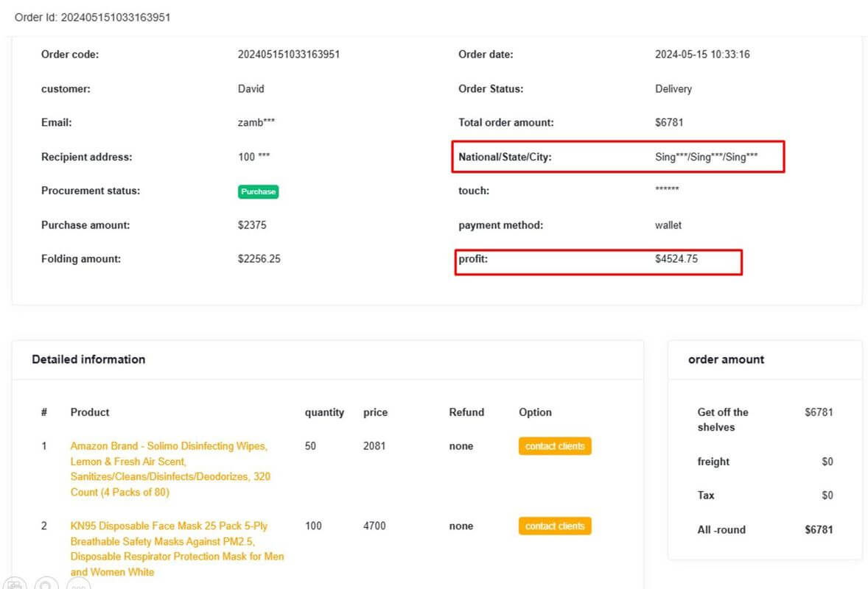
Task: Click the freight $0 value
Action: pyautogui.click(x=827, y=462)
